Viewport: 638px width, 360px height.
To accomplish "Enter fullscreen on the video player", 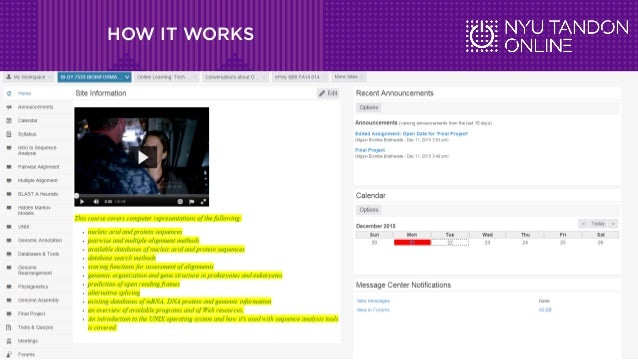I will [x=203, y=201].
